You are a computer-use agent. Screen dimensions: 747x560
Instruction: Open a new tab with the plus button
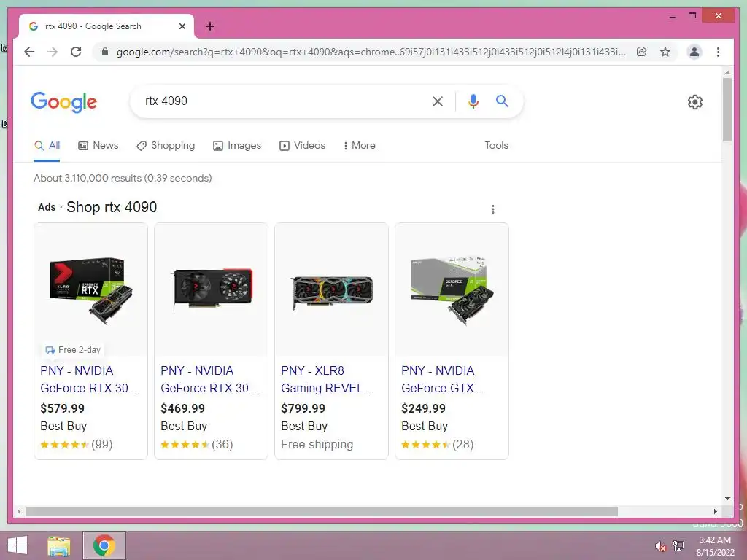(209, 26)
